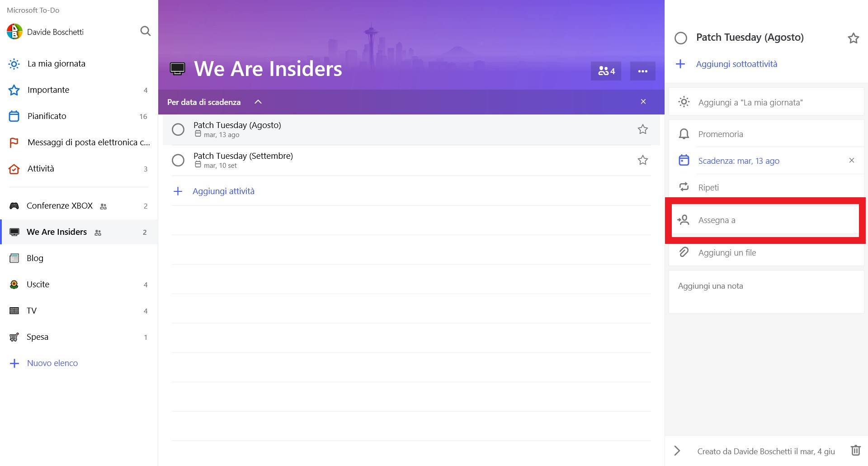868x466 pixels.
Task: Star Patch Tuesday (Agosto) in task list
Action: click(x=642, y=129)
